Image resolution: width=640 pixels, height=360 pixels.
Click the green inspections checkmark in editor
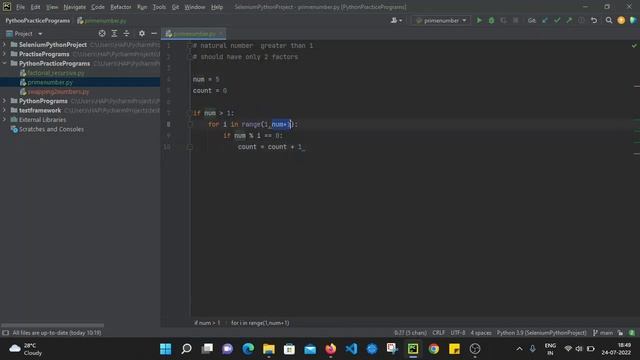click(x=634, y=46)
